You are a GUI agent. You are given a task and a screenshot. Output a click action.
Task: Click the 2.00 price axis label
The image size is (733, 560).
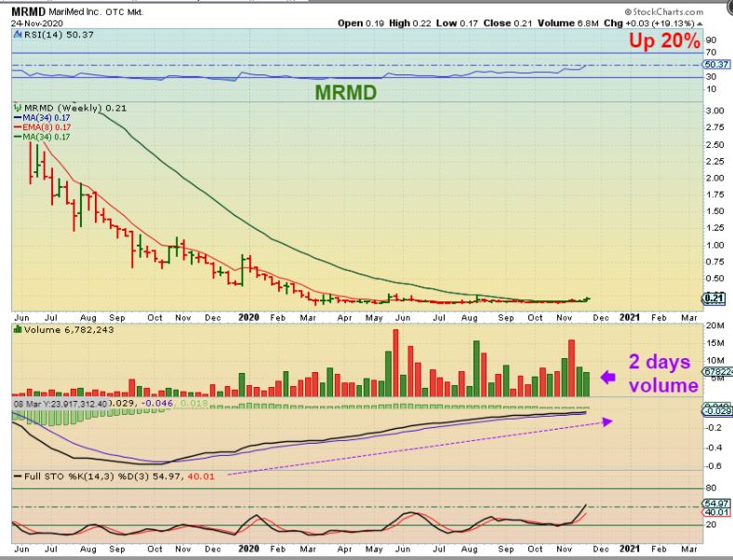click(x=715, y=178)
